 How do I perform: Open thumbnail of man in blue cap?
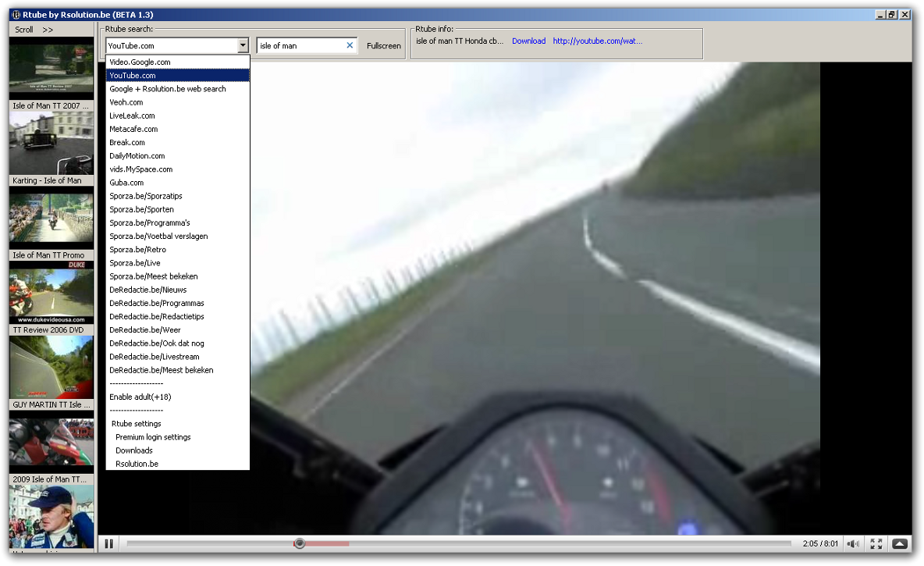pos(52,517)
